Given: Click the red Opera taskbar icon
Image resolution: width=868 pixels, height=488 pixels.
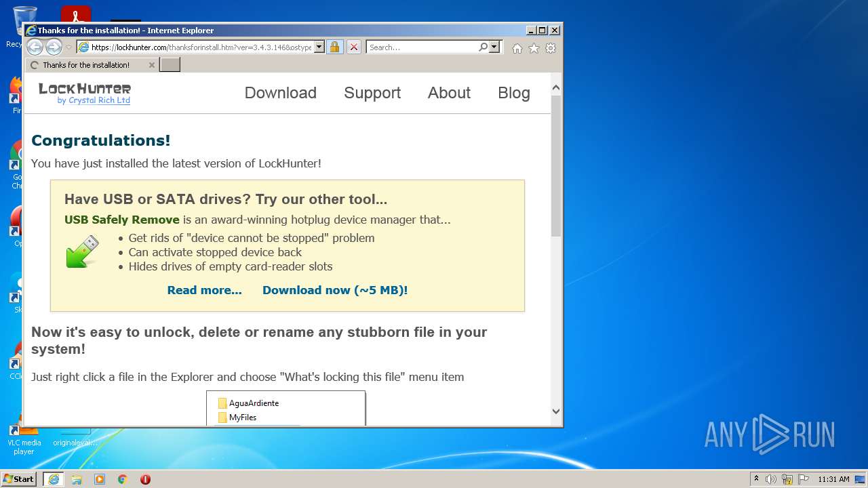Looking at the screenshot, I should point(145,479).
